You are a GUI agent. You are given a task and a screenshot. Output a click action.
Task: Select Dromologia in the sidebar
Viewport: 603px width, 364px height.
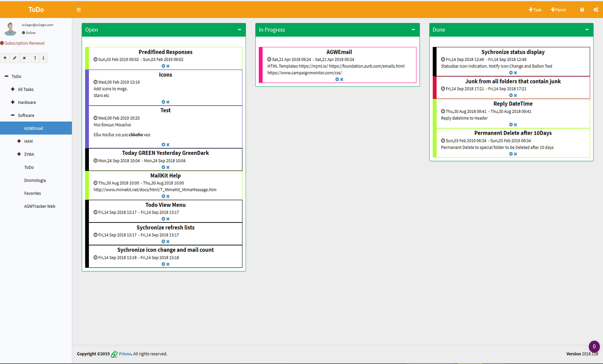tap(35, 180)
